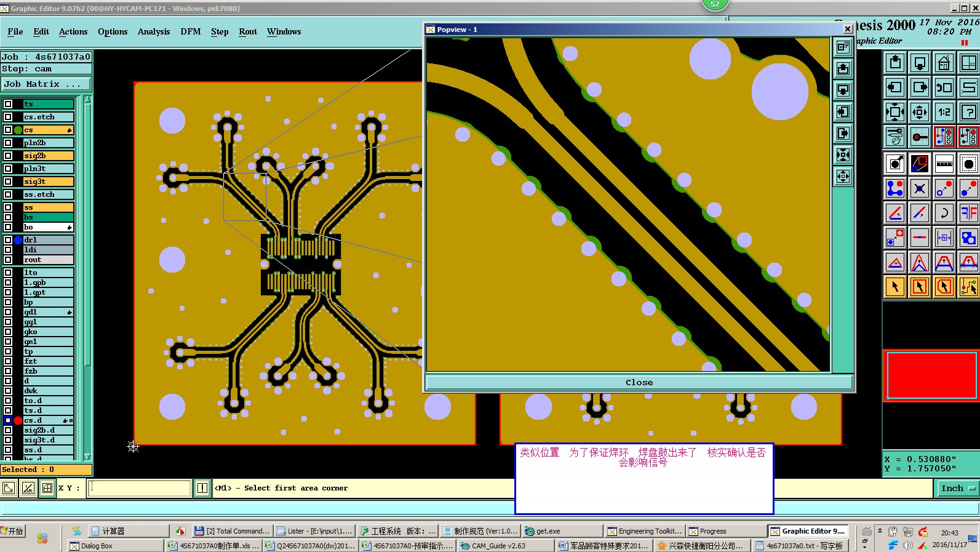Screen dimensions: 980x552
Task: Click the home view icon
Action: (944, 63)
